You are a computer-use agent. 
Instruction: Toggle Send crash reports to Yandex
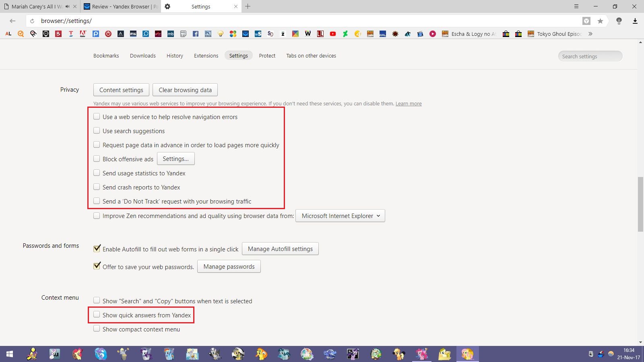[x=97, y=187]
